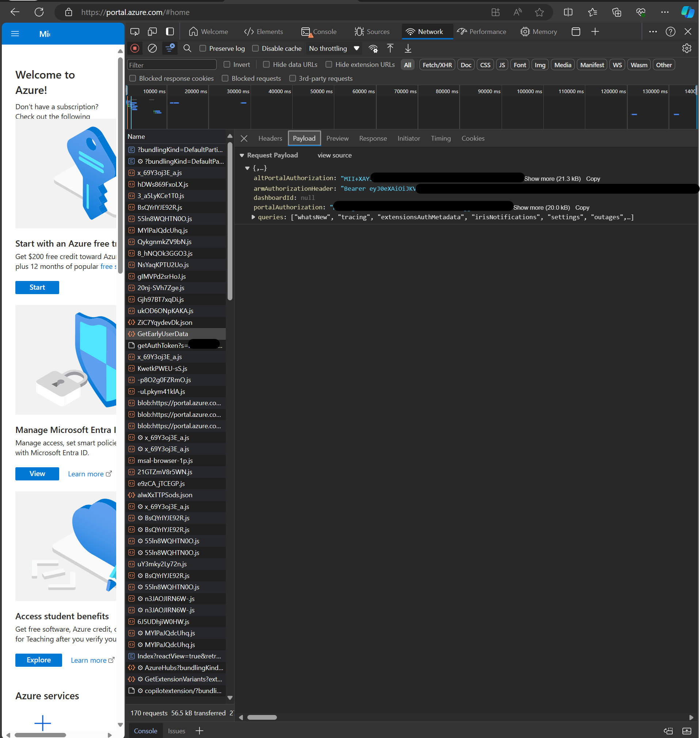
Task: Open the Issues drawer tab
Action: (x=176, y=731)
